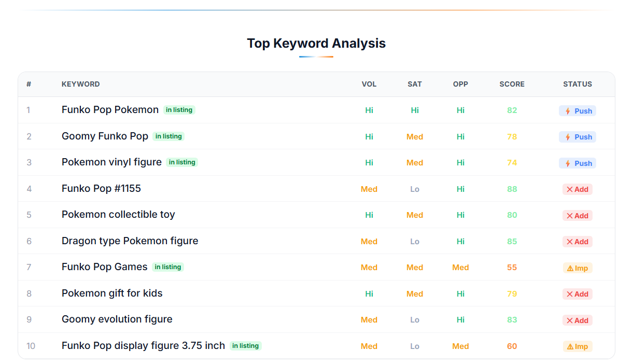Click the KEYWORD column header
633x364 pixels.
[81, 84]
